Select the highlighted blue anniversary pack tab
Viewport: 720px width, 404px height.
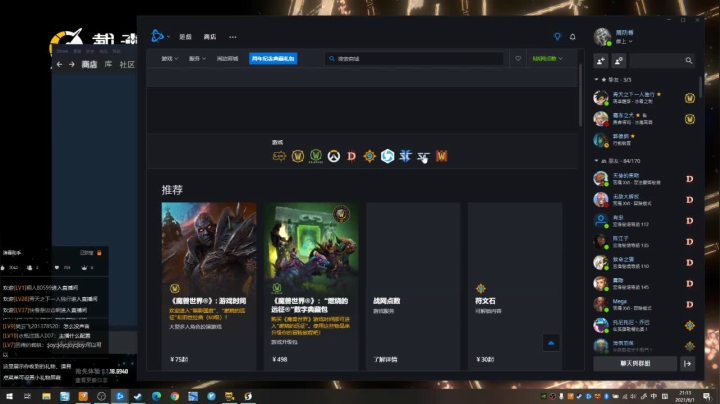click(x=273, y=59)
